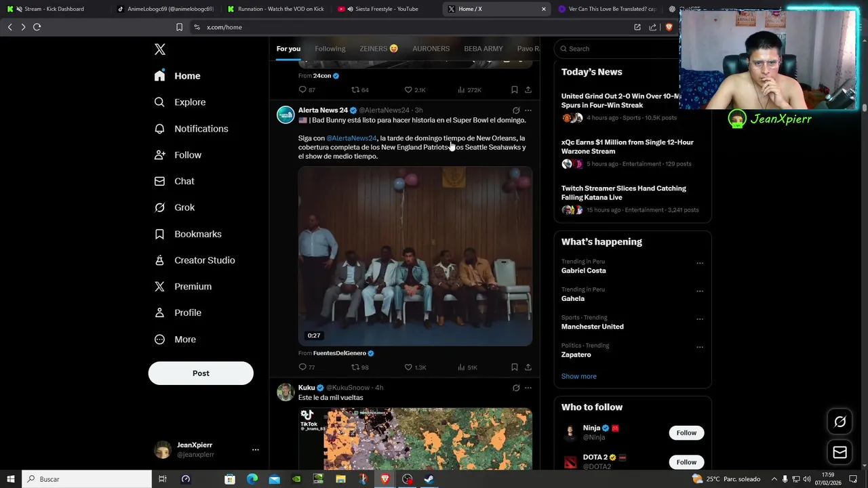Open floating messages envelope button

click(840, 452)
